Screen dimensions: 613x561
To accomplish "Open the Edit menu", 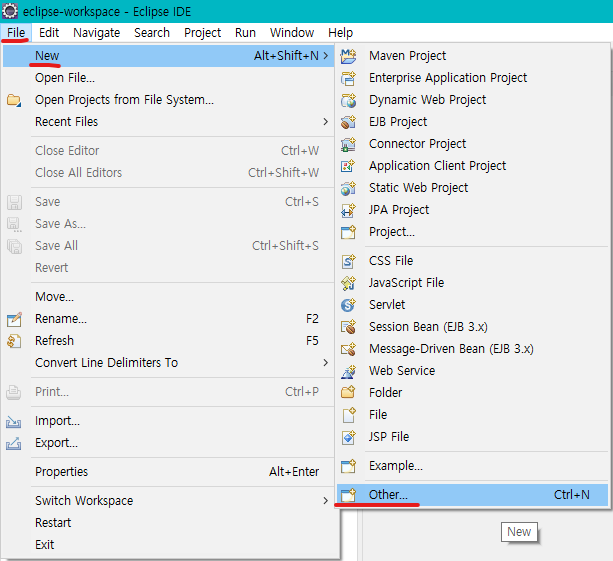I will click(49, 33).
